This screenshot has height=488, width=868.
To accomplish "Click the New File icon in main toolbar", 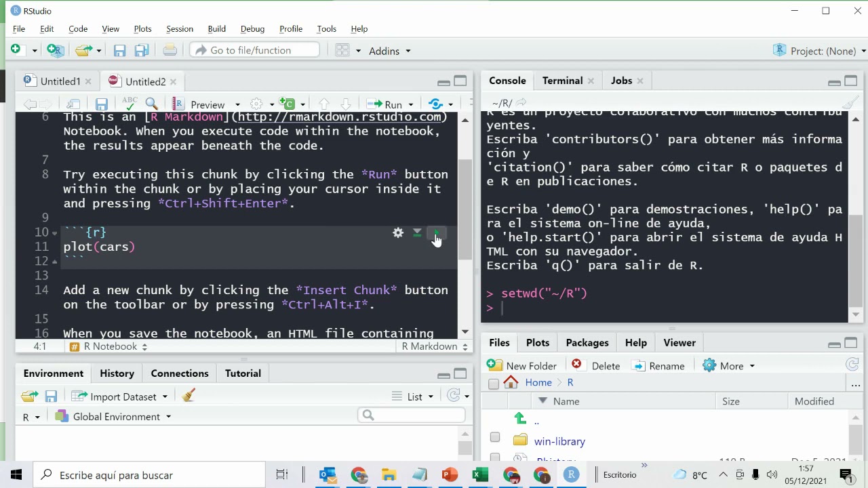I will pyautogui.click(x=16, y=49).
